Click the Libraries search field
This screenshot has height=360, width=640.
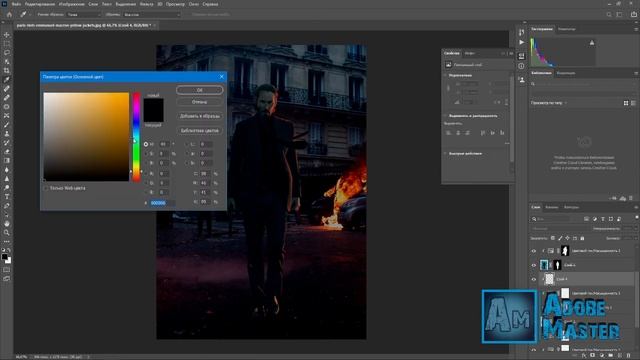click(584, 84)
